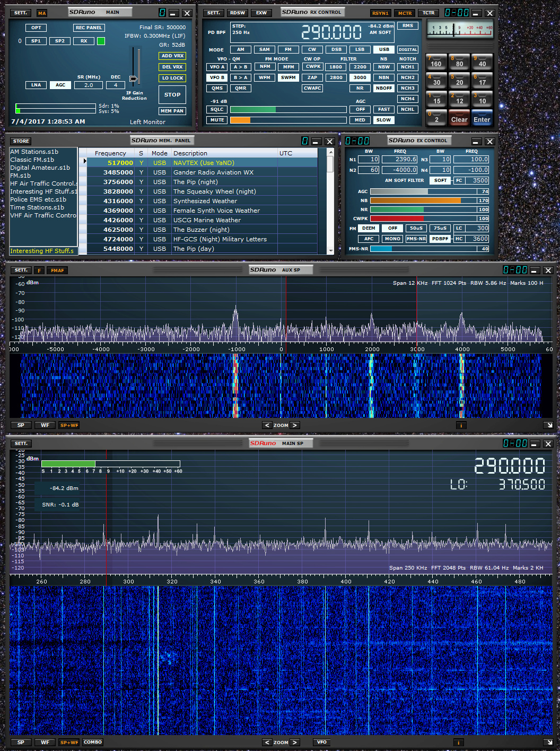This screenshot has width=560, height=751.
Task: Open the SR (MHz) sample rate dropdown
Action: pyautogui.click(x=89, y=85)
